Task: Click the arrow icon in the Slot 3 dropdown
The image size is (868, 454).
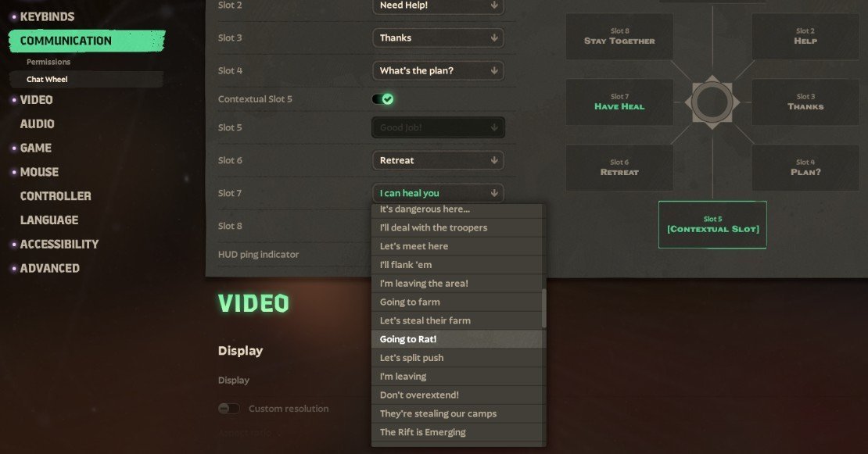Action: point(493,38)
